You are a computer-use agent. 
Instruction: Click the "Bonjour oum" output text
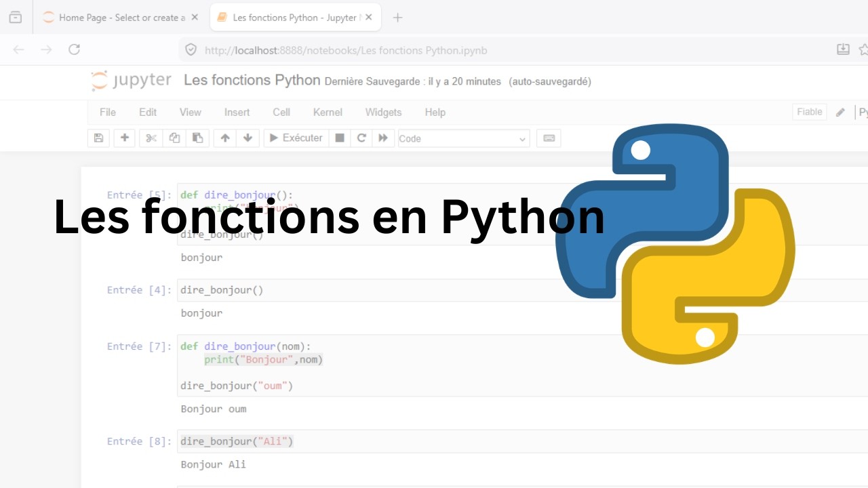point(214,409)
